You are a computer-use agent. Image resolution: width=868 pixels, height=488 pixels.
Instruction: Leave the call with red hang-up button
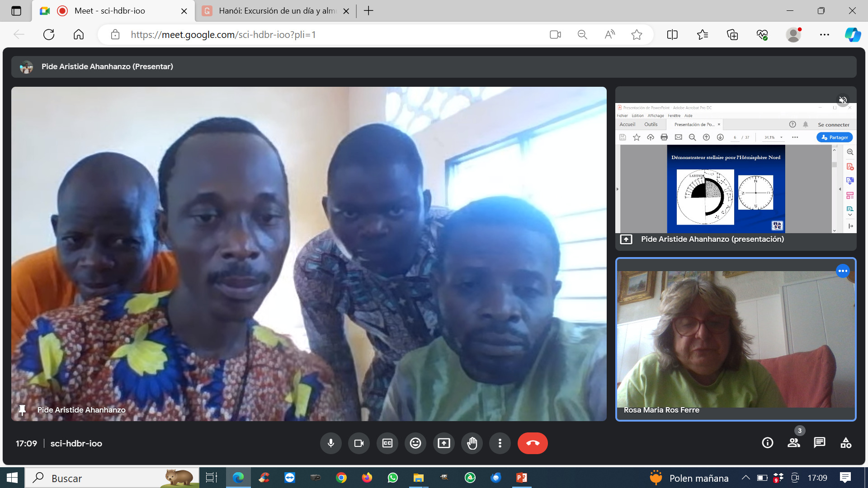point(533,443)
